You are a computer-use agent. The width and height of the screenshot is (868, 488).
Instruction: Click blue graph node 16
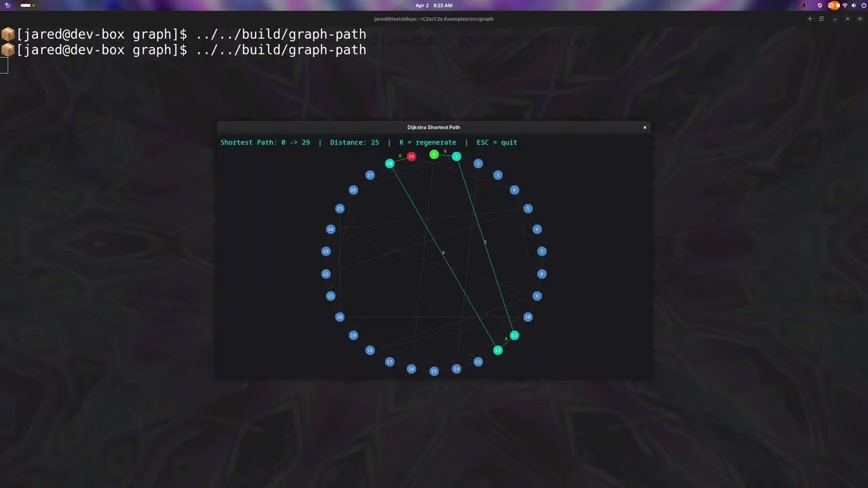point(411,369)
